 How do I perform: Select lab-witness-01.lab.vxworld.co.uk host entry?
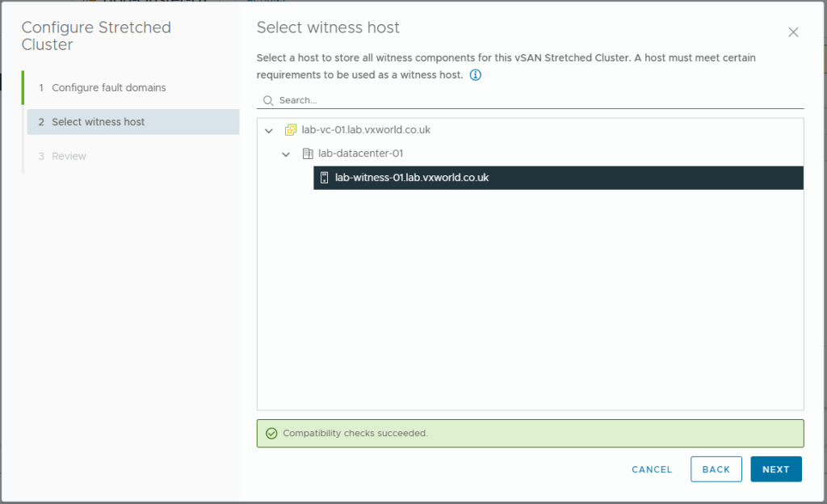click(x=412, y=178)
